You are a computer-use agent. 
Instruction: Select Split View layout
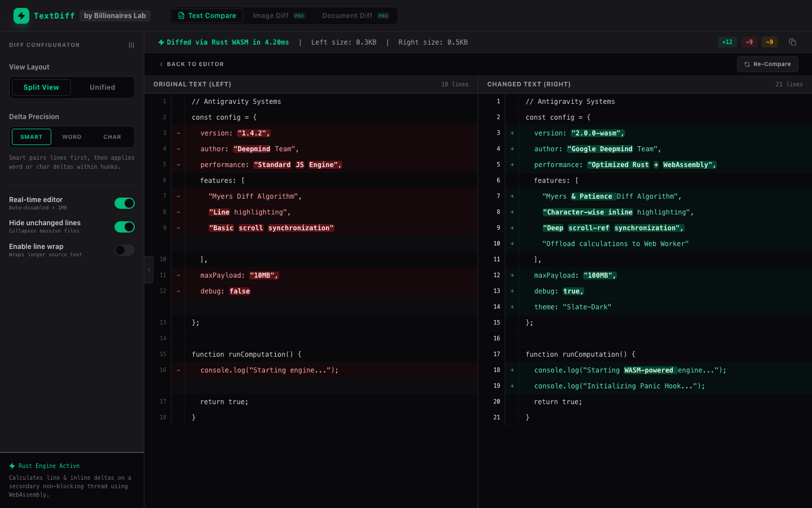pos(41,87)
